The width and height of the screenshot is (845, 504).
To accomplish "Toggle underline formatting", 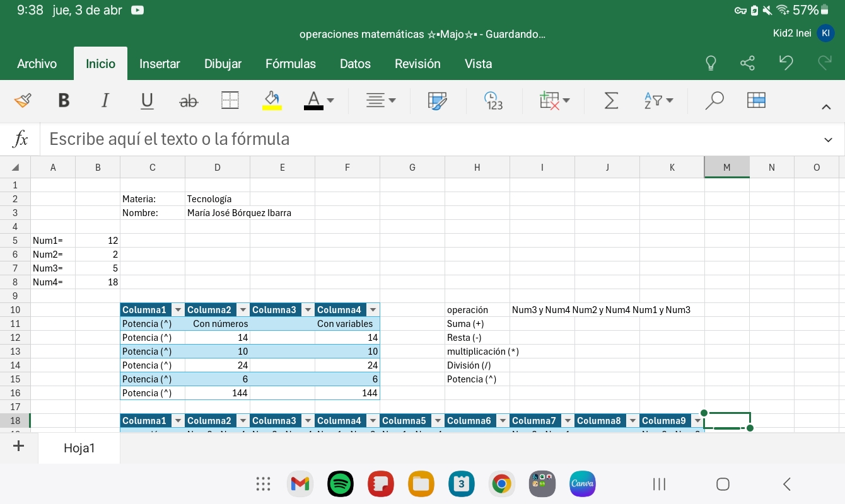I will (x=147, y=101).
